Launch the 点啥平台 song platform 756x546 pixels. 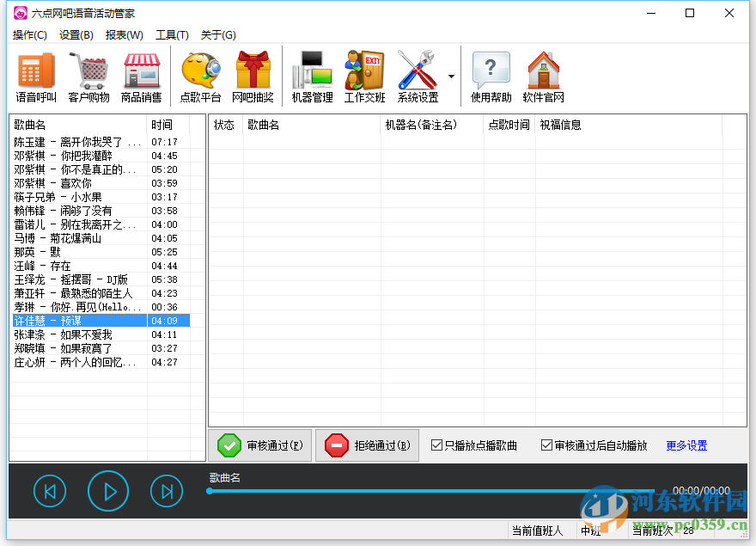pyautogui.click(x=199, y=76)
